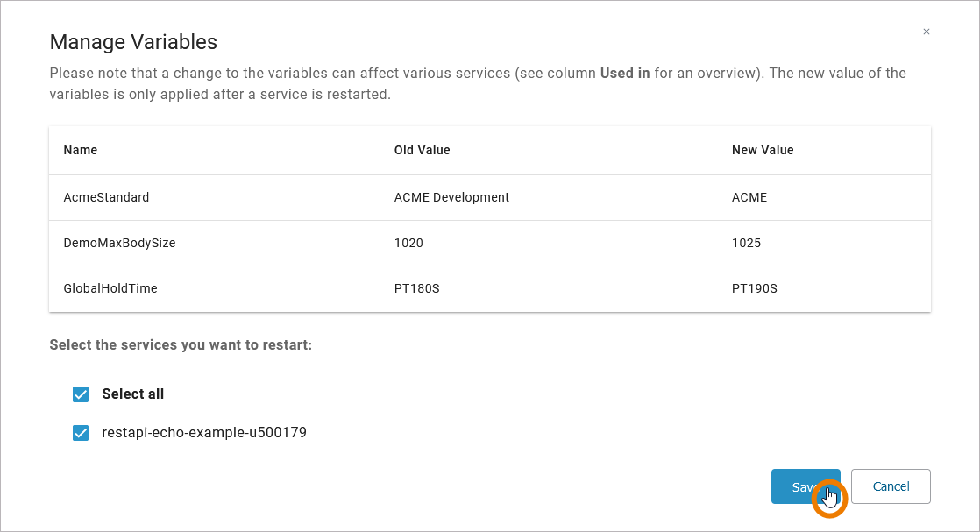Screen dimensions: 980x532
Task: Click the Select all label text
Action: 132,394
